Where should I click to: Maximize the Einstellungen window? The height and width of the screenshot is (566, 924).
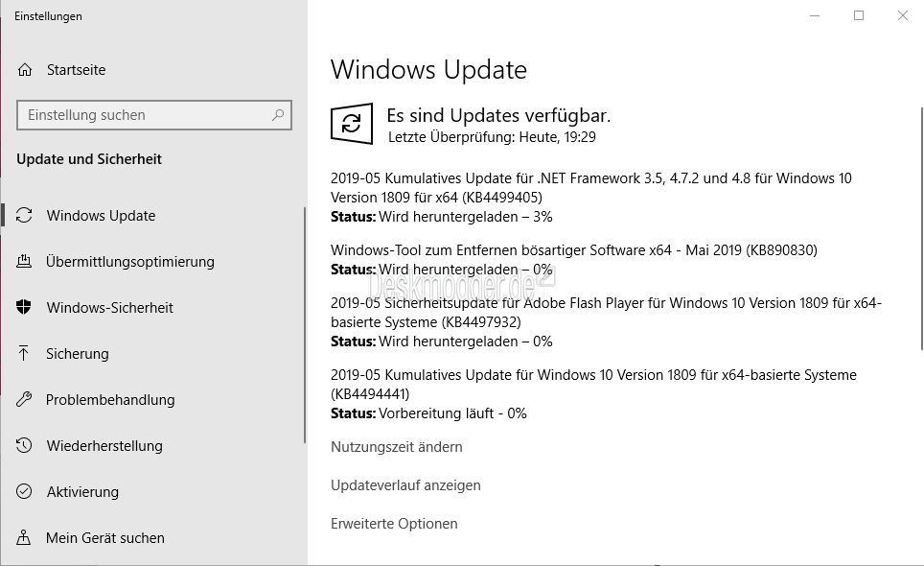[x=859, y=16]
